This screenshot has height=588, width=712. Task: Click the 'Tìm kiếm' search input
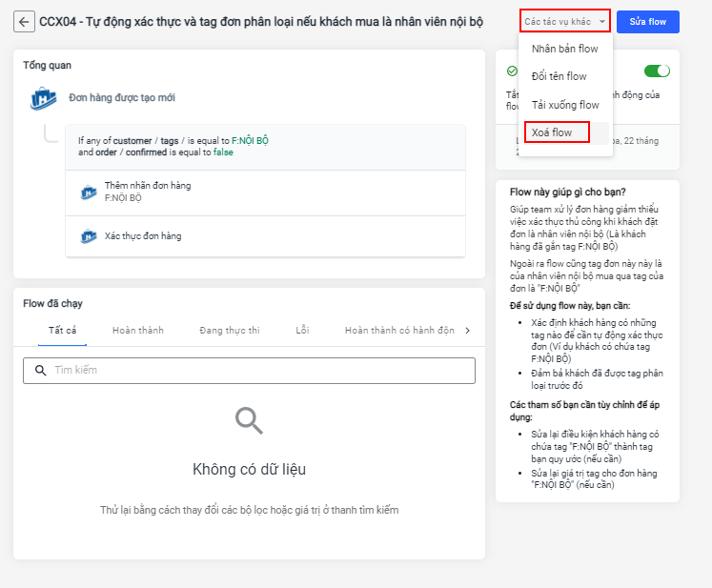[257, 371]
